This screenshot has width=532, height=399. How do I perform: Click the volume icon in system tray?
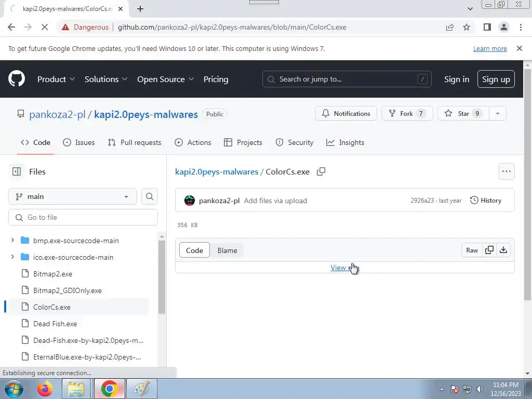pyautogui.click(x=480, y=389)
